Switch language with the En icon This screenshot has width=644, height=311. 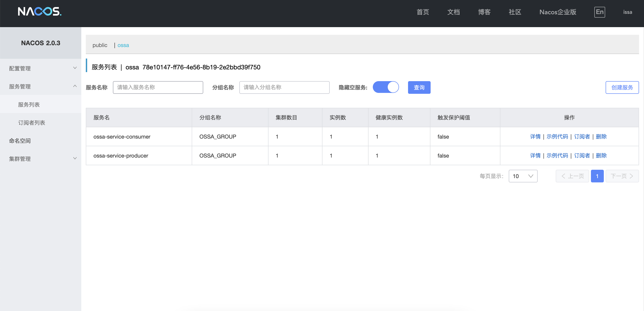[600, 12]
